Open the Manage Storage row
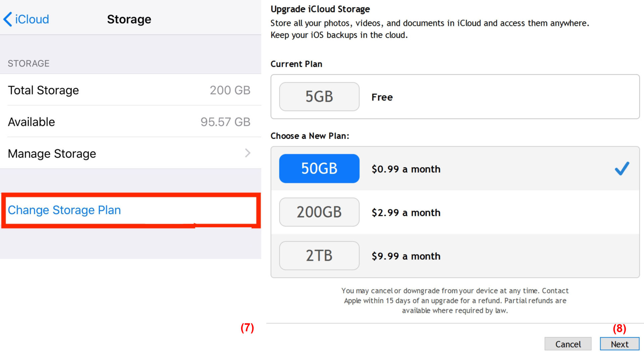Viewport: 644px width, 353px height. click(130, 153)
